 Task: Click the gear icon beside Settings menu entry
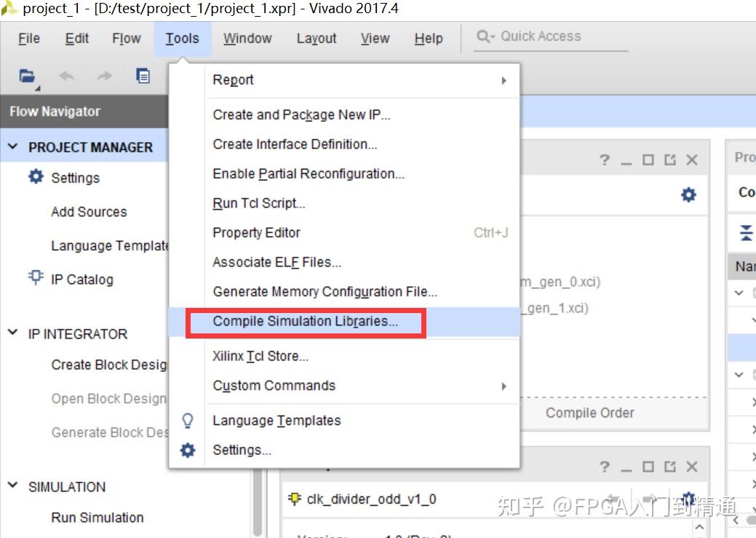click(x=188, y=450)
